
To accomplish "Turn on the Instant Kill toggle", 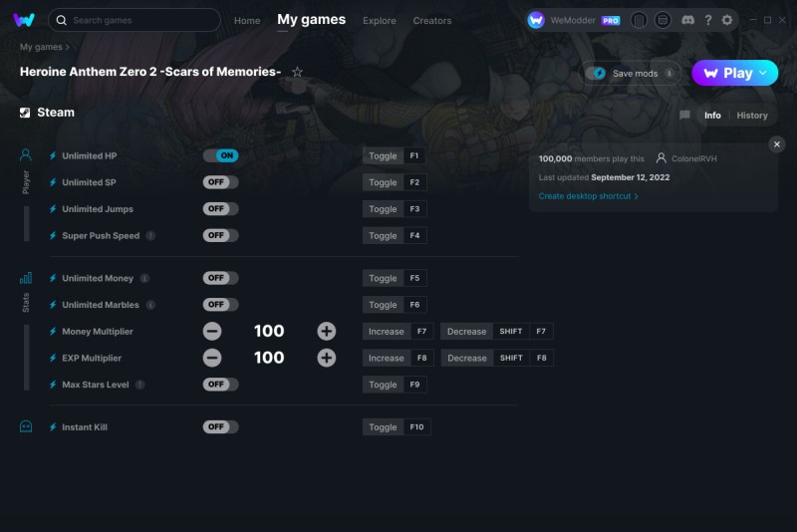I will click(x=220, y=427).
